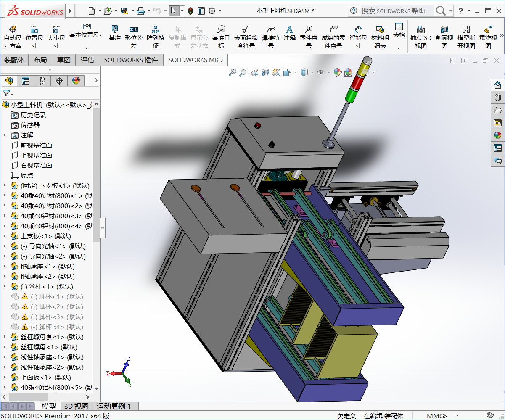Image resolution: width=505 pixels, height=420 pixels.
Task: Click Capture 3D View (捕获 3D 视图)
Action: [x=421, y=37]
